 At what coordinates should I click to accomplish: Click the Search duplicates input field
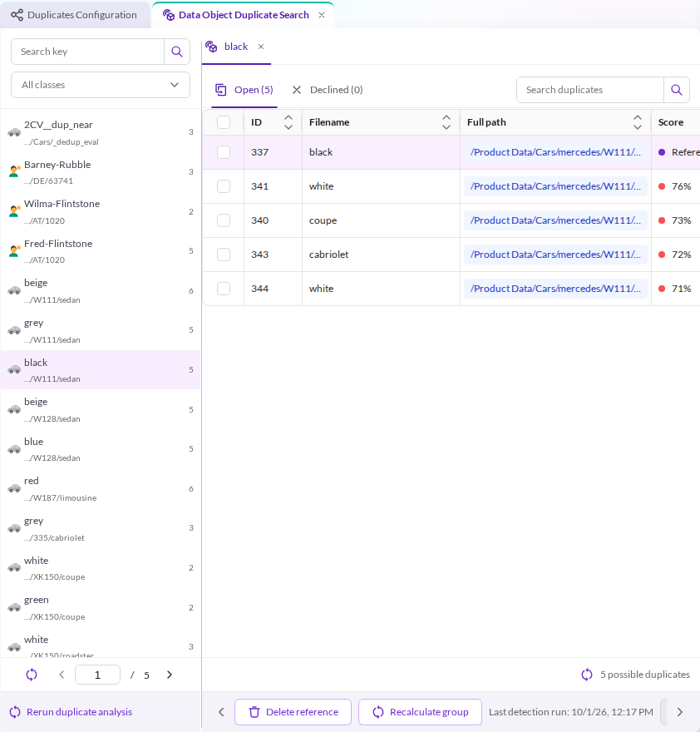(590, 90)
